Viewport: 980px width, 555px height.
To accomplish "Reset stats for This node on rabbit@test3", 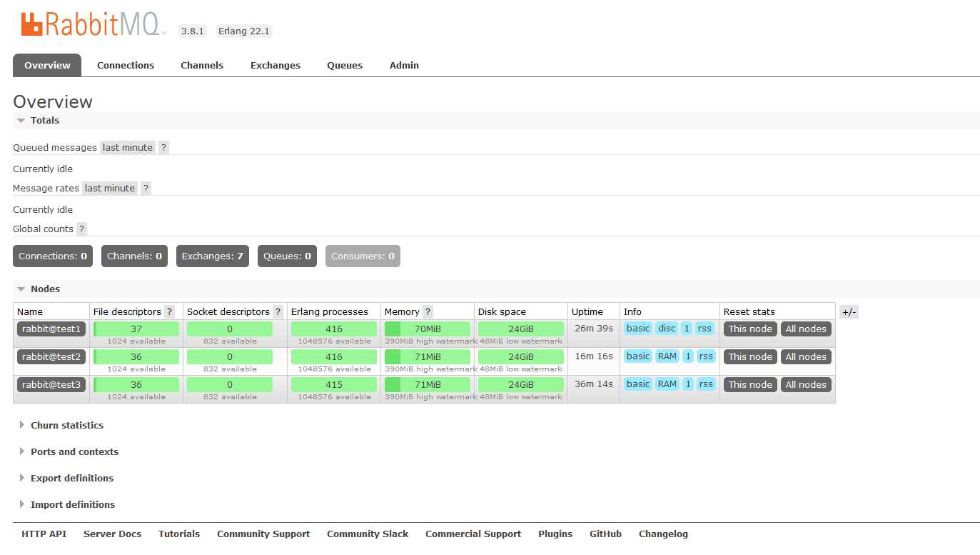I will (x=750, y=385).
